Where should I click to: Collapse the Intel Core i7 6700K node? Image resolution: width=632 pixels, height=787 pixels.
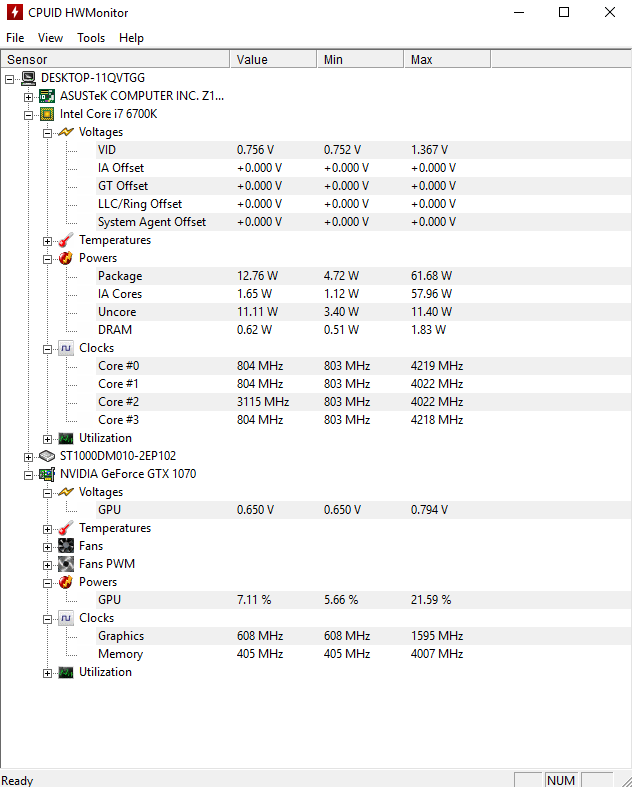point(29,115)
